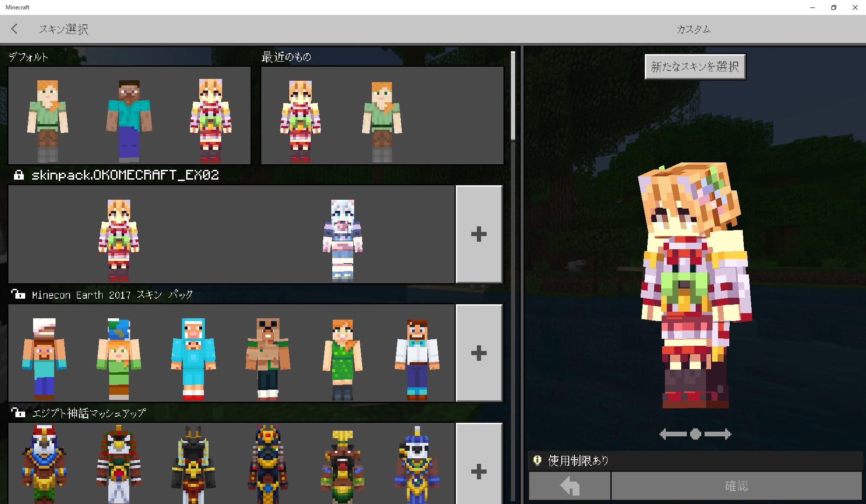Select the green dress Alex skin

coord(342,358)
